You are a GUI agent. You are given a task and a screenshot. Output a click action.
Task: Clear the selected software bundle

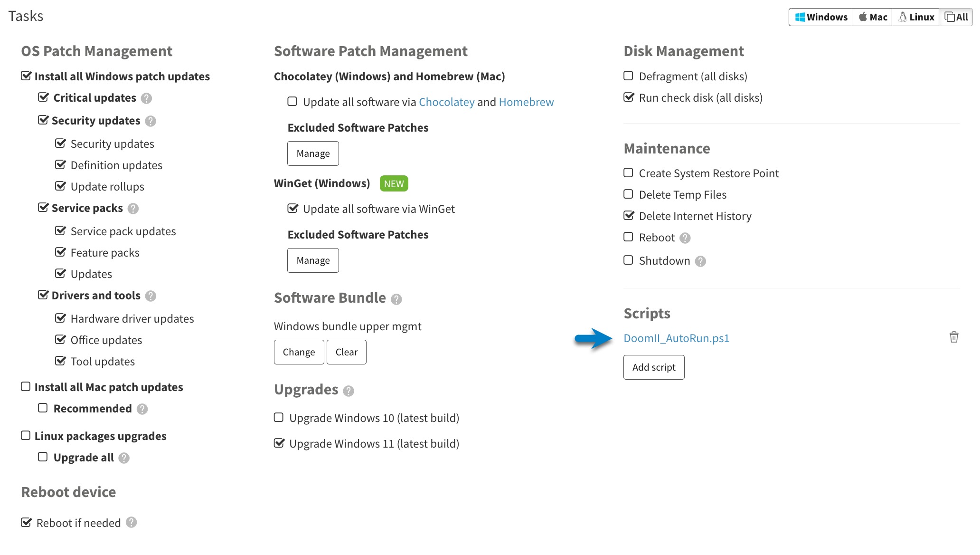[347, 352]
